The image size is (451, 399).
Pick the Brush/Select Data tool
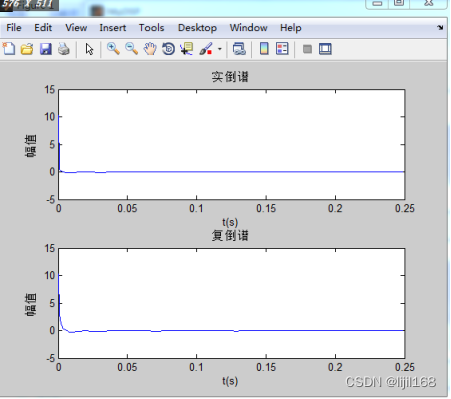(x=206, y=49)
